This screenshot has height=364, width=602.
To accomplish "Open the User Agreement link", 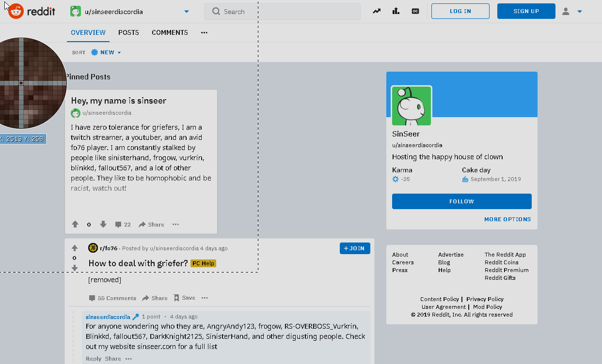I will (x=444, y=307).
